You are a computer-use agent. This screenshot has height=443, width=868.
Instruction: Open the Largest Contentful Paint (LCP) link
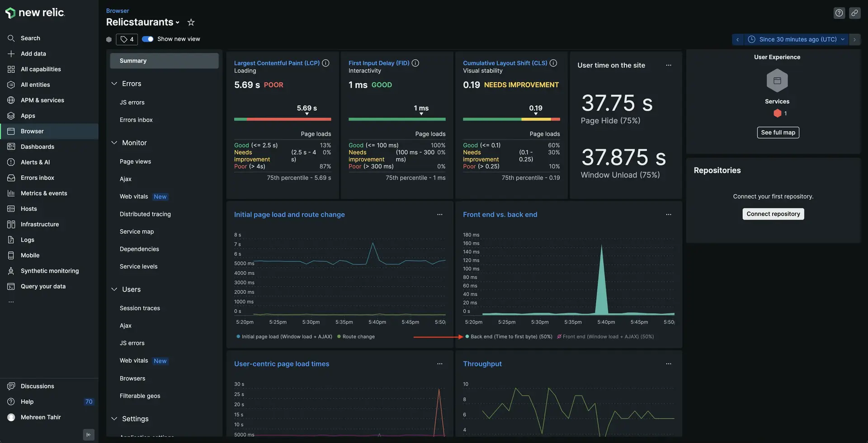(277, 63)
